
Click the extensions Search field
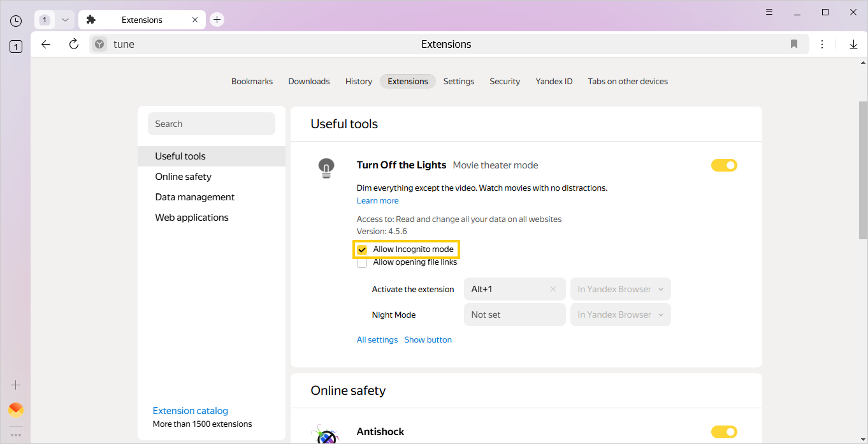(x=211, y=123)
